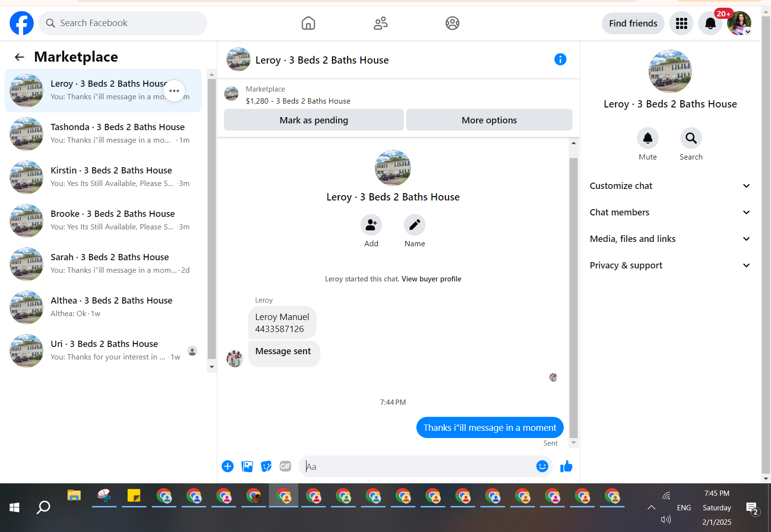Open Sarah conversation
The height and width of the screenshot is (532, 771).
click(103, 264)
